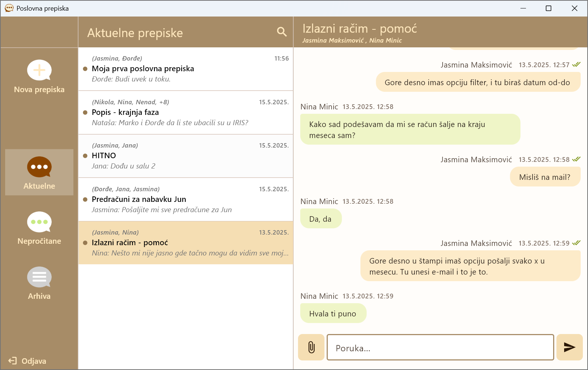Image resolution: width=588 pixels, height=370 pixels.
Task: Type in the Poruka message field
Action: tap(440, 348)
